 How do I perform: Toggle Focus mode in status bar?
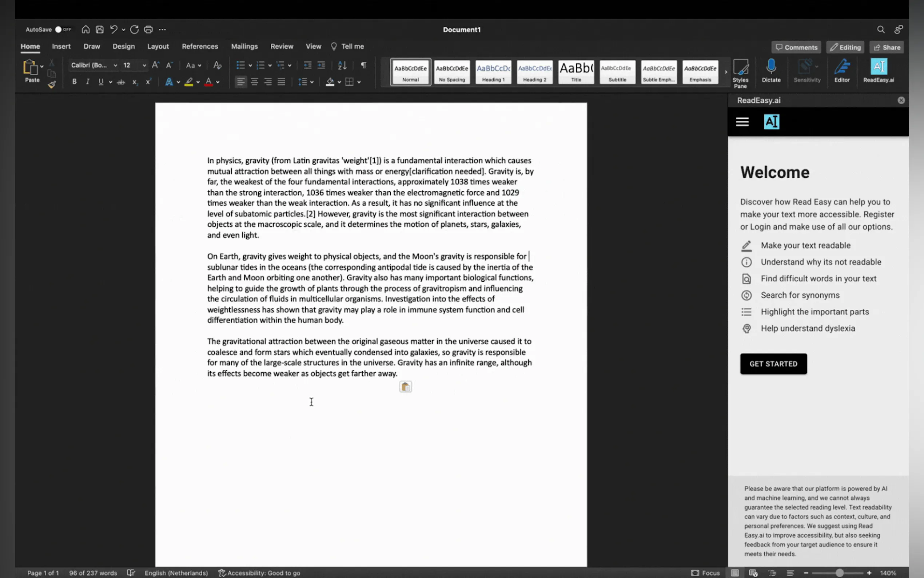click(705, 573)
